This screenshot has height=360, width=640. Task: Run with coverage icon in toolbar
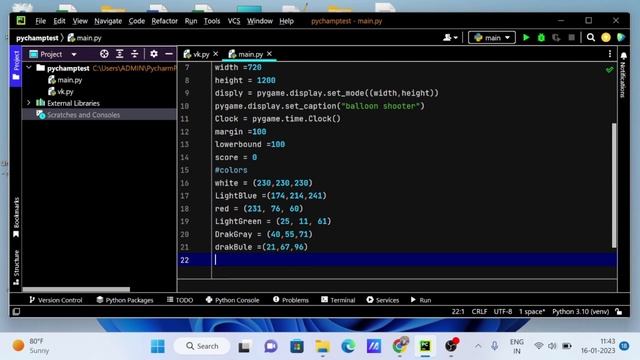click(556, 38)
